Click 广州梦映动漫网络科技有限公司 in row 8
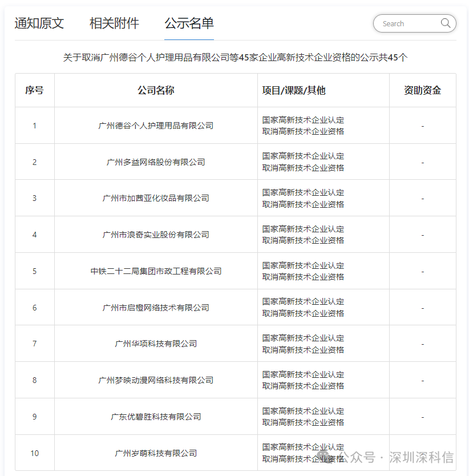469x476 pixels. point(156,380)
